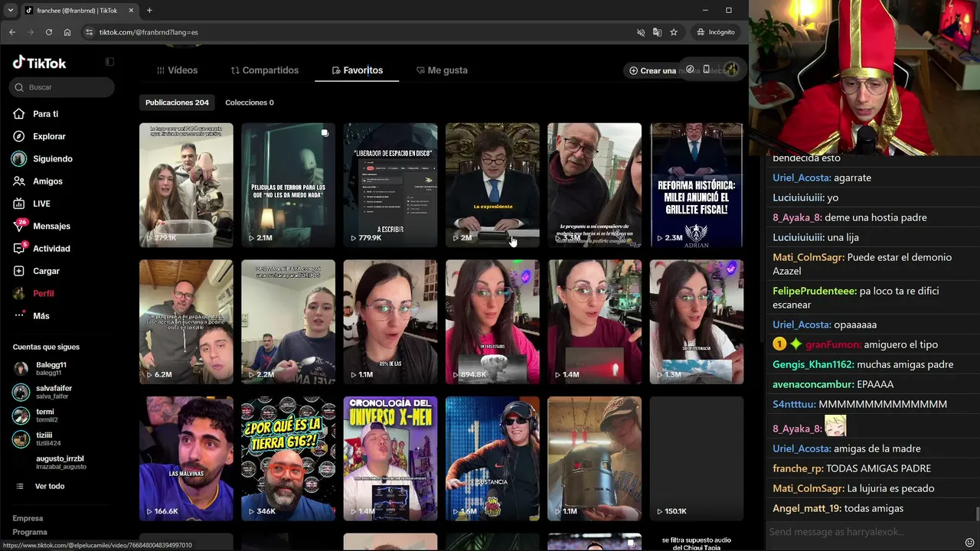Click the Explorar compass icon
The image size is (980, 551).
(19, 136)
